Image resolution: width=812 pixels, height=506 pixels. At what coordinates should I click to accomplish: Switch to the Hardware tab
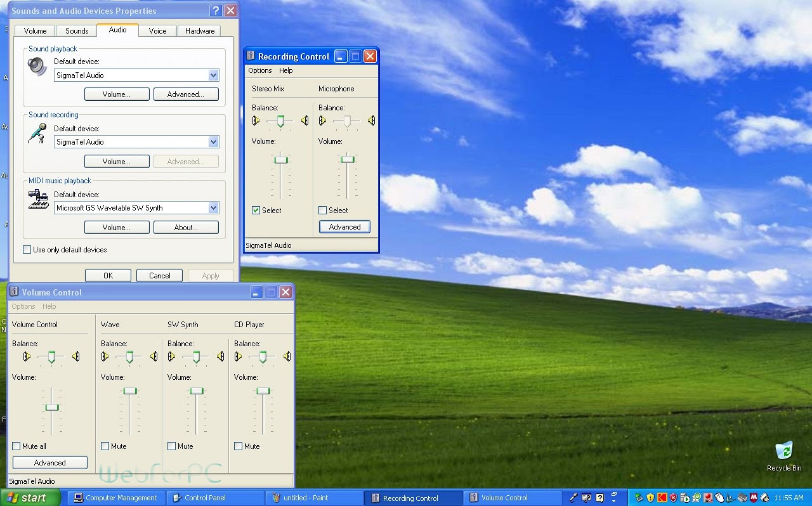click(200, 31)
